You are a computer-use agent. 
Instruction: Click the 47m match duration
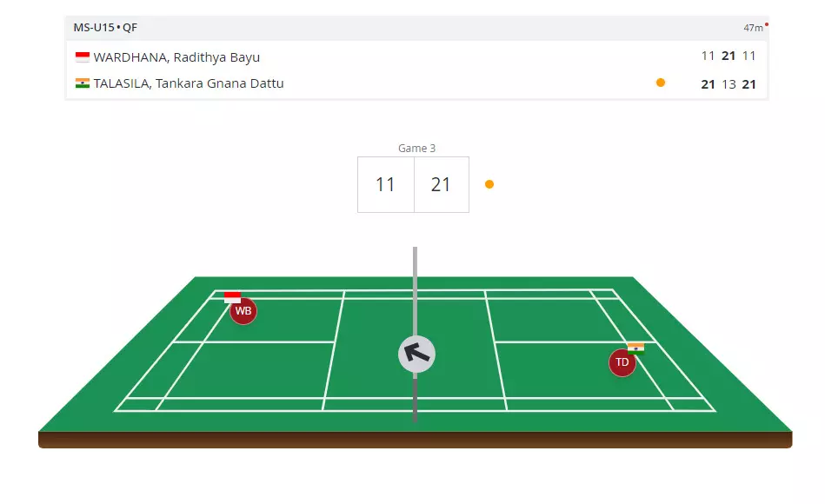(x=752, y=28)
